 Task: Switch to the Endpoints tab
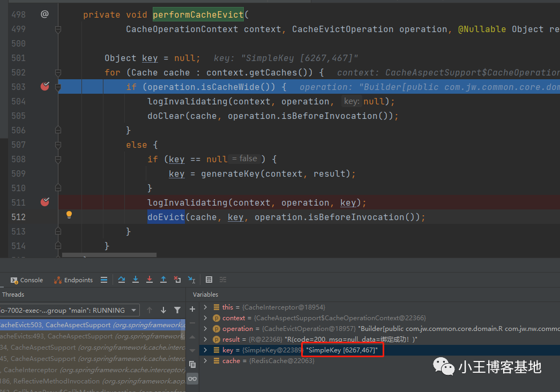(x=73, y=280)
